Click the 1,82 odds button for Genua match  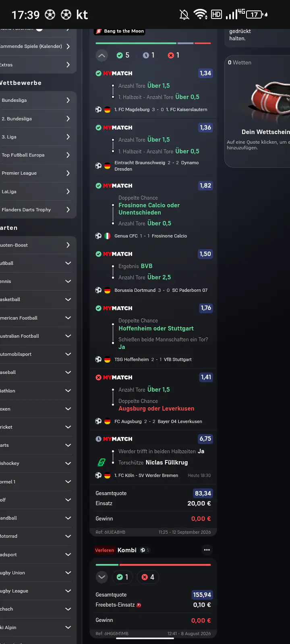pos(205,186)
